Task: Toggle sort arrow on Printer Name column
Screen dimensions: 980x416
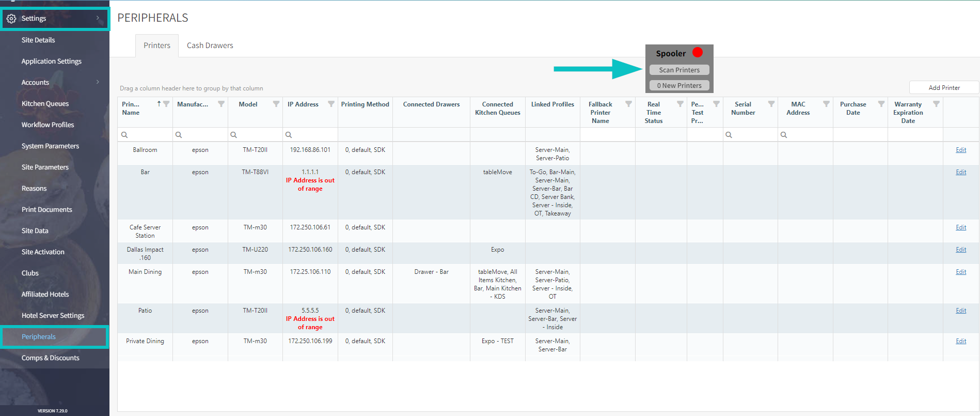Action: 159,104
